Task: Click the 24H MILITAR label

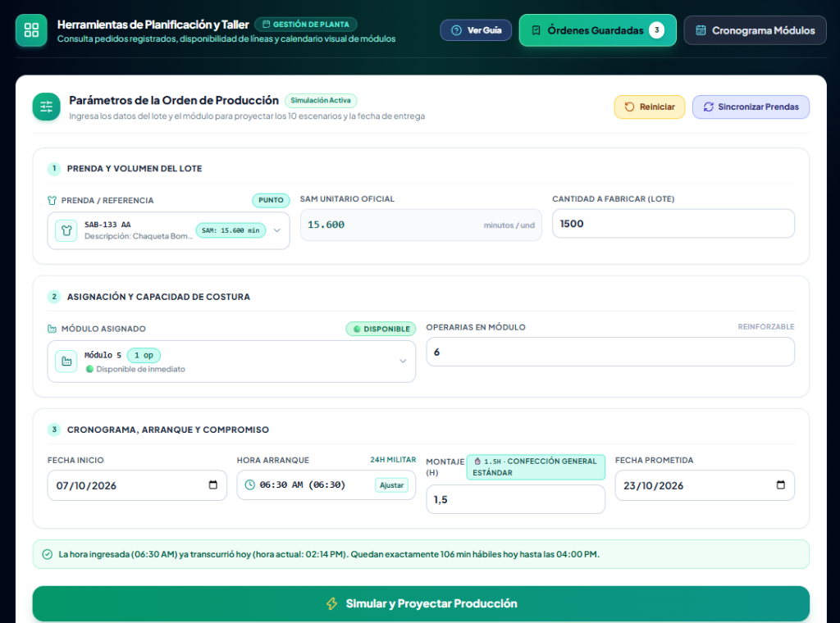Action: click(x=393, y=460)
